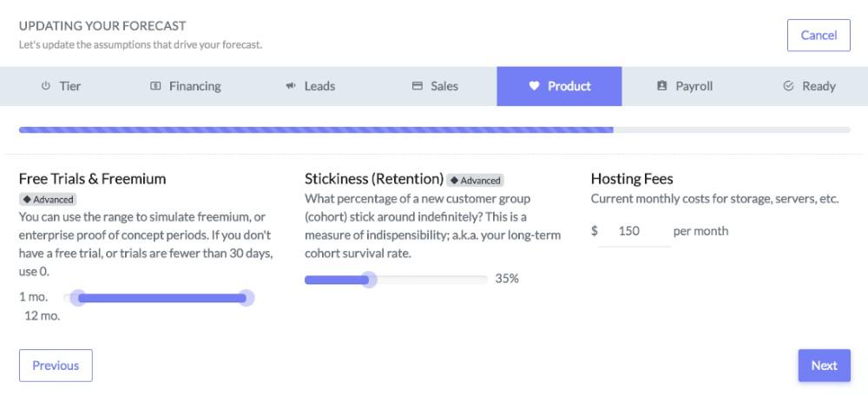Click the money icon beside Financing
The image size is (868, 396).
[x=155, y=86]
